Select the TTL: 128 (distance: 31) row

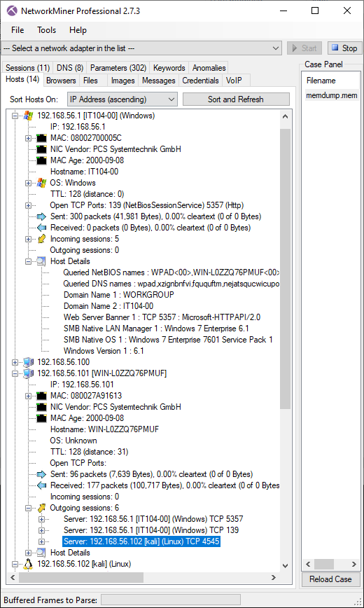click(89, 452)
